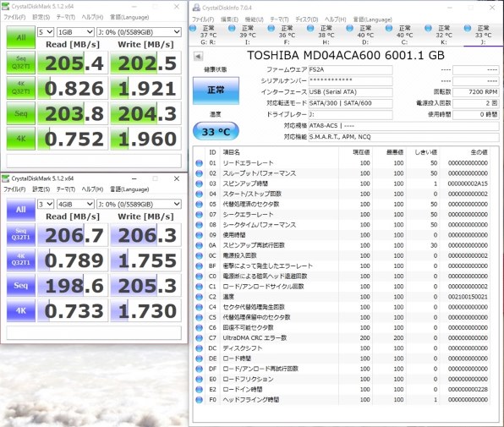Open 編集(E) menu in CrystalDiskInfo

point(229,19)
